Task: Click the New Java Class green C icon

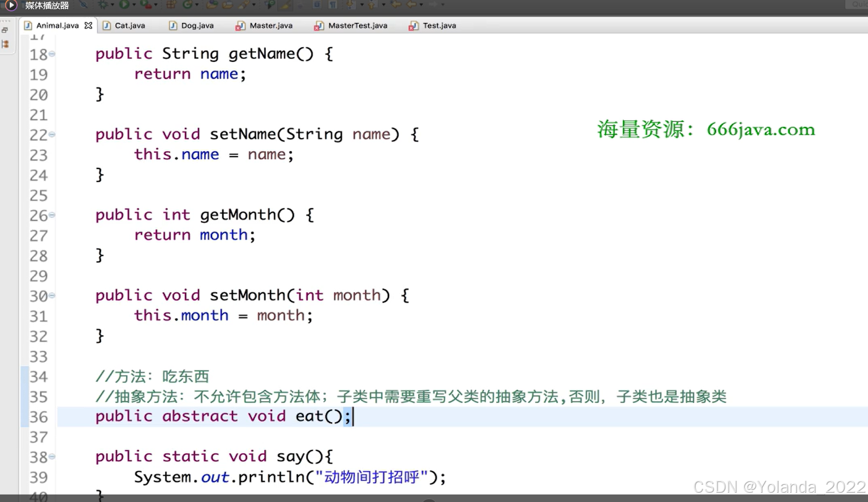Action: (187, 5)
